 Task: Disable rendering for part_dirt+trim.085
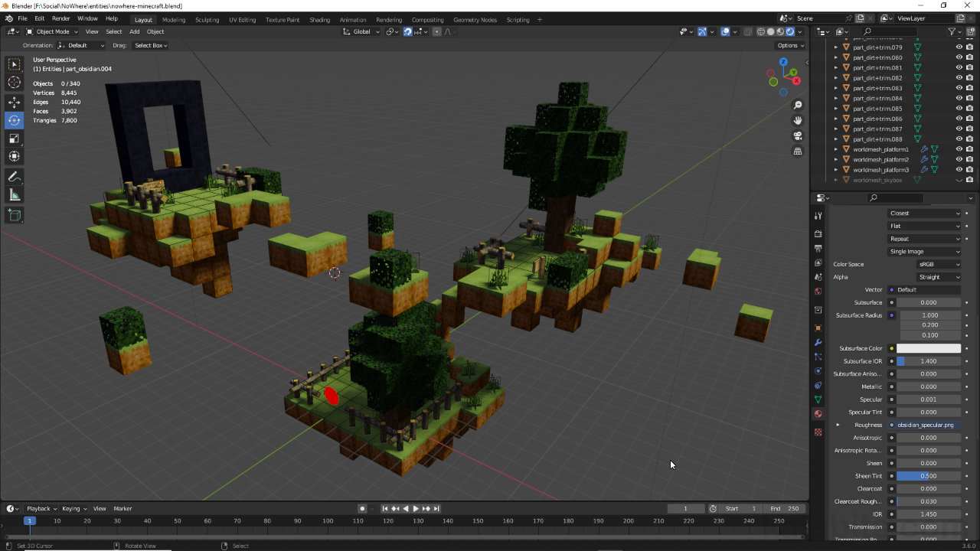tap(970, 109)
